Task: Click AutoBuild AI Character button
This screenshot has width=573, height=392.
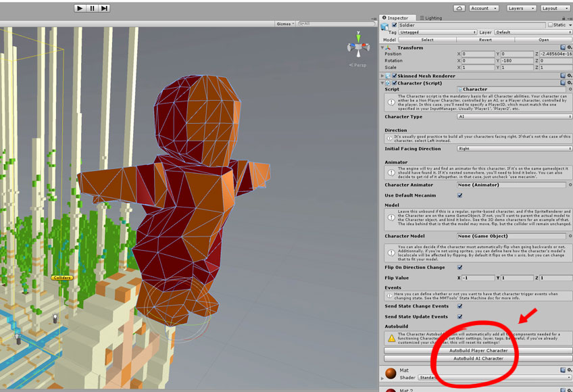Action: (x=478, y=358)
